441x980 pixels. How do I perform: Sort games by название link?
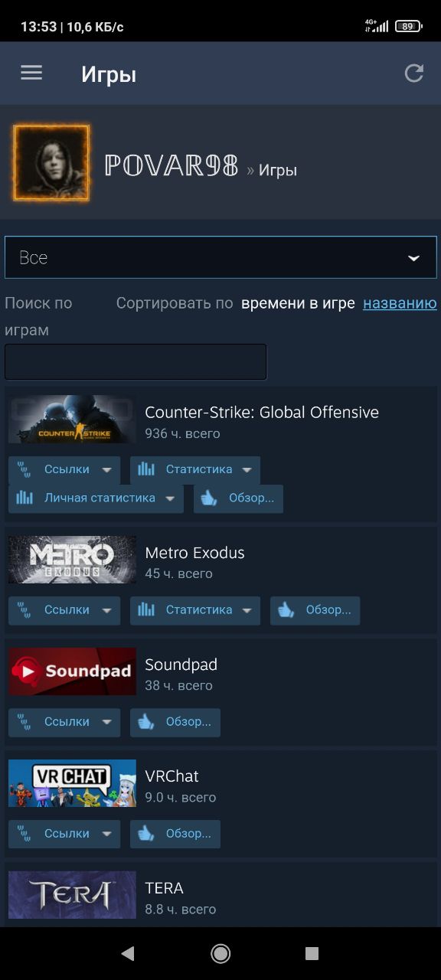point(400,303)
